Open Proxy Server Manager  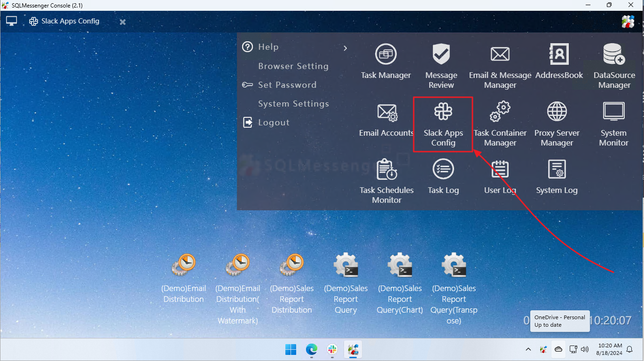coord(557,124)
